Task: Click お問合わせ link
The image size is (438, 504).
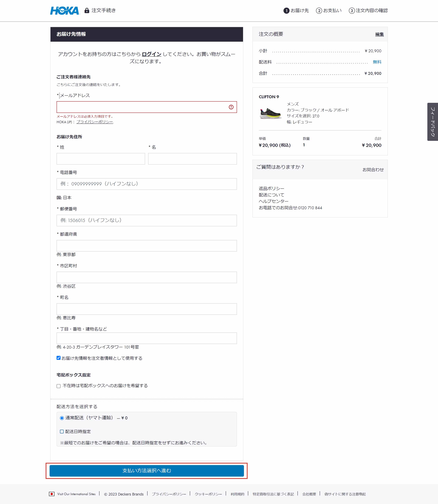Action: [373, 170]
